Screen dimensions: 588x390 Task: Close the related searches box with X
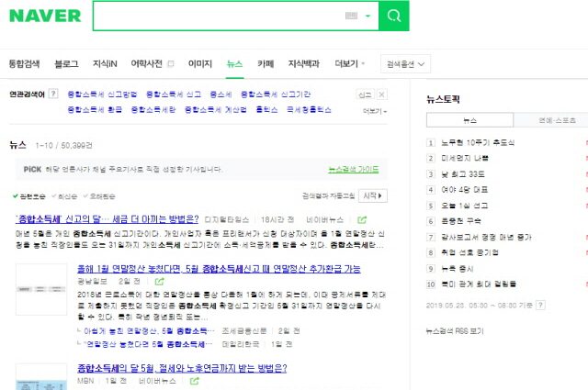[381, 95]
